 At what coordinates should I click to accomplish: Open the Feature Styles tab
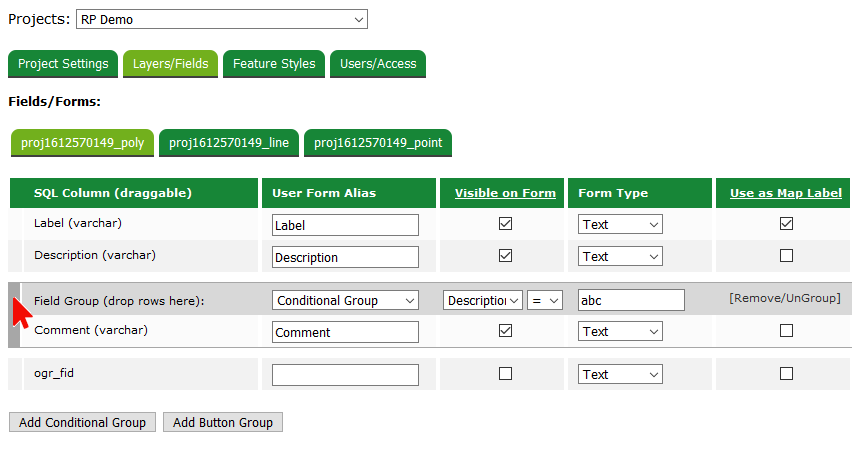click(274, 64)
